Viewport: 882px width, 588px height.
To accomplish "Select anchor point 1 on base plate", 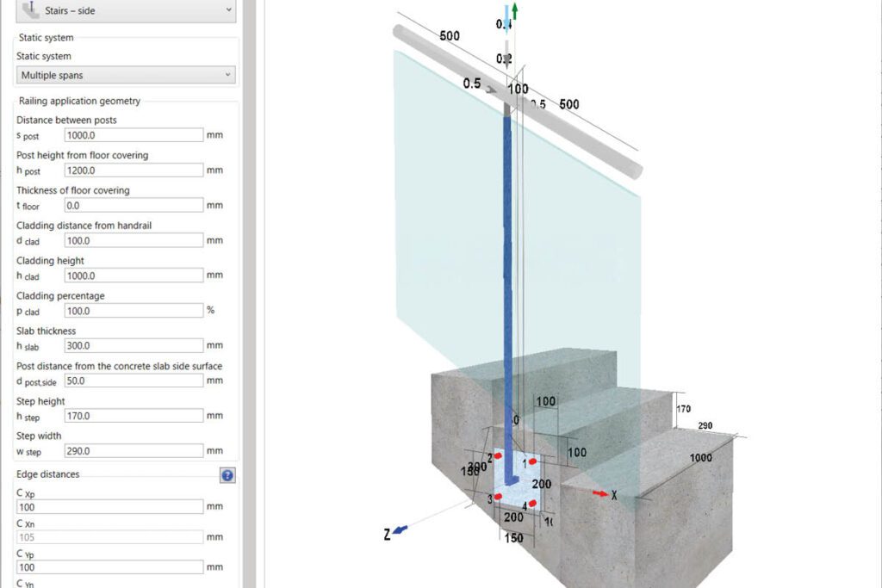I will click(x=532, y=462).
